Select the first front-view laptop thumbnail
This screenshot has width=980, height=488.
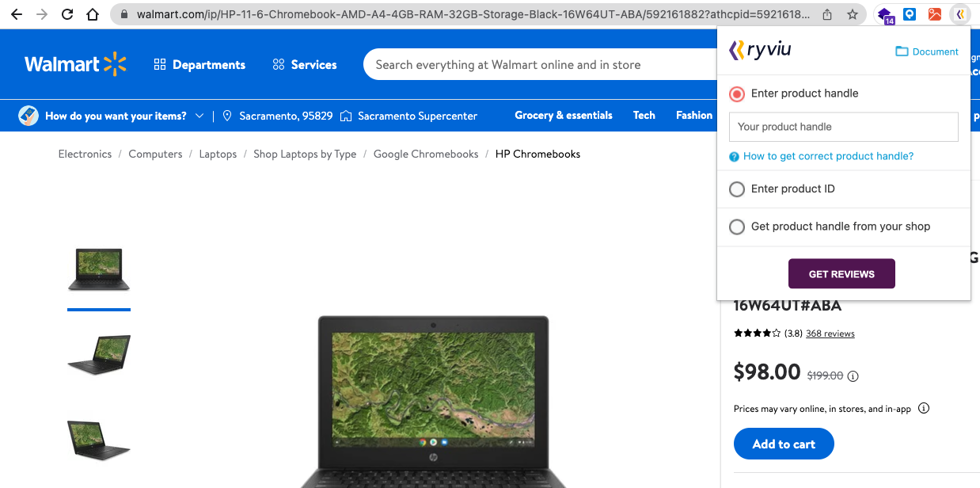99,269
